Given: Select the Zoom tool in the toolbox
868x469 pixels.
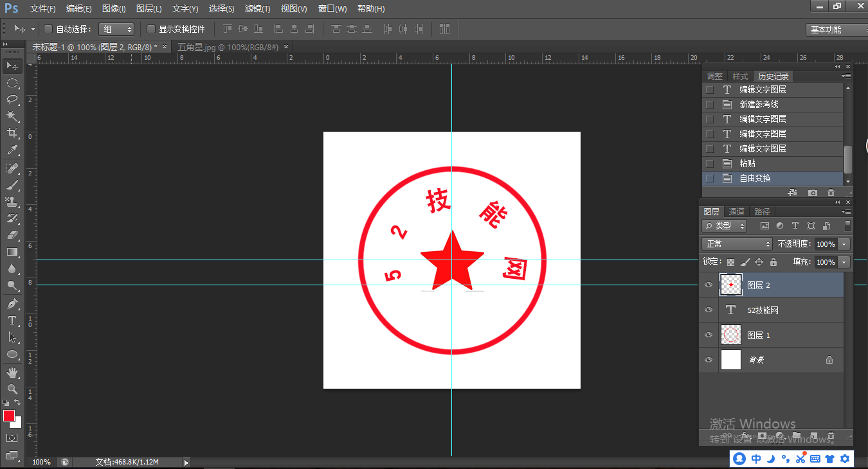Looking at the screenshot, I should point(12,389).
